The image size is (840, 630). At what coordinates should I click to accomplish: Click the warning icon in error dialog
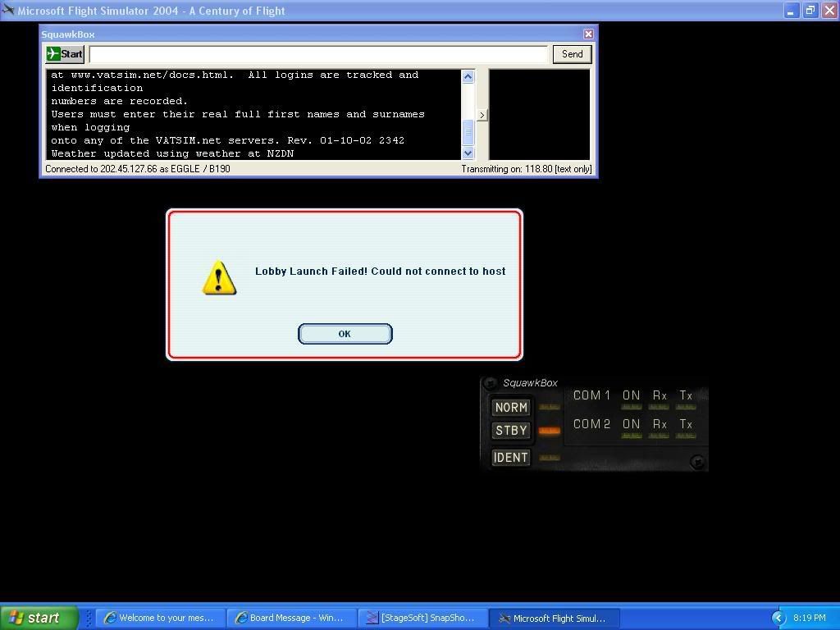(x=219, y=278)
